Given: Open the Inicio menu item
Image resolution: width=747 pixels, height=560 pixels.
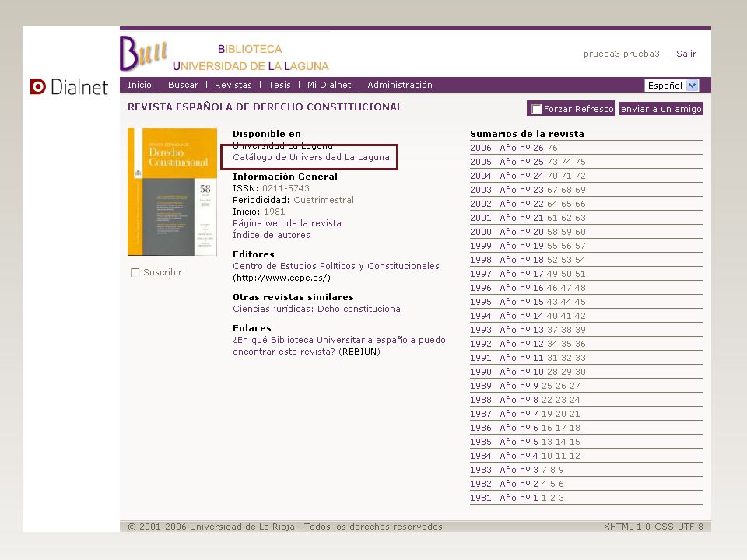Looking at the screenshot, I should click(139, 85).
